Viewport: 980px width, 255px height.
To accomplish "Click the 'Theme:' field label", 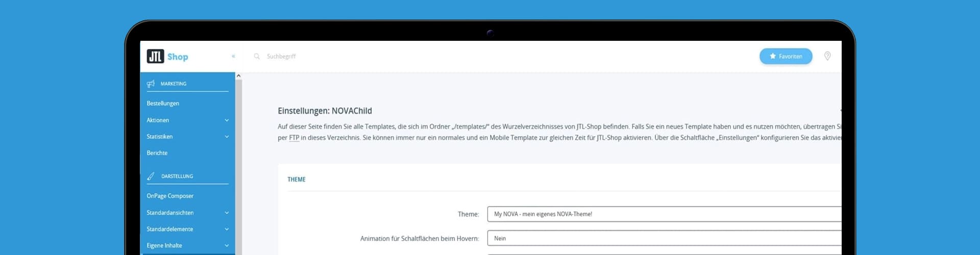I will click(468, 214).
